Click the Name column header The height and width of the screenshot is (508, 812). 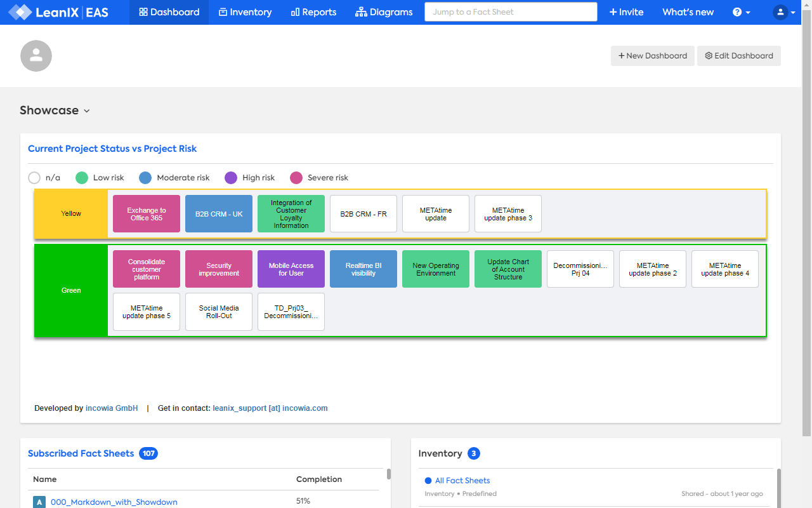pyautogui.click(x=44, y=479)
